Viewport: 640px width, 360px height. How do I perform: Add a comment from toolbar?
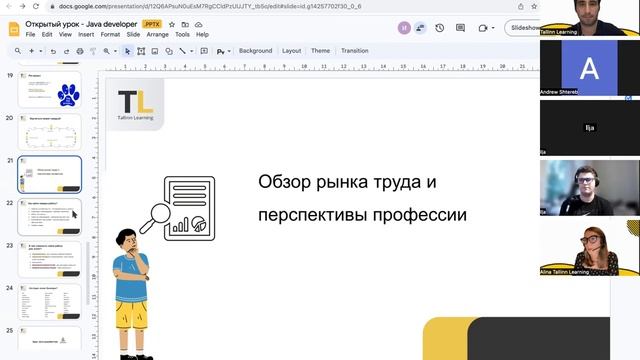(x=204, y=51)
